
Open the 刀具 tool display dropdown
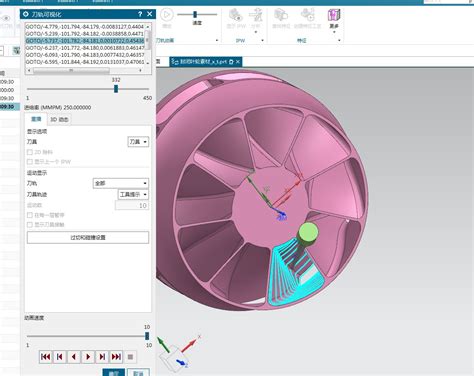point(138,142)
